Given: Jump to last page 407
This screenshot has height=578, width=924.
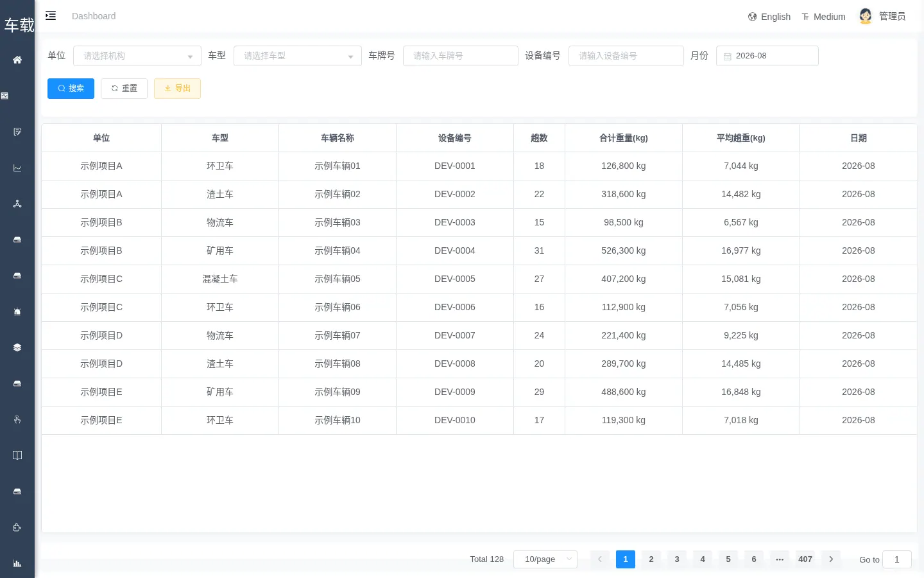Looking at the screenshot, I should pyautogui.click(x=805, y=559).
